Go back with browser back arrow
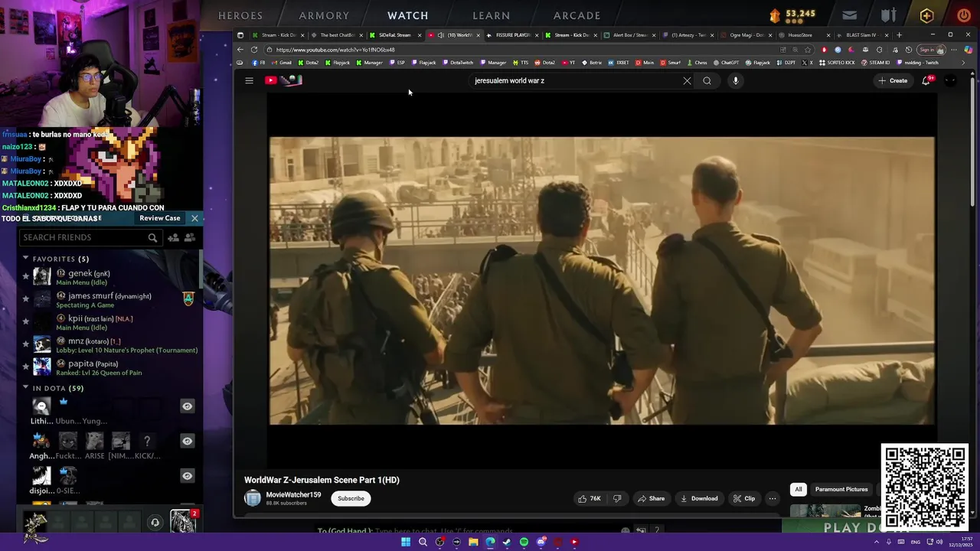This screenshot has height=551, width=980. tap(240, 50)
